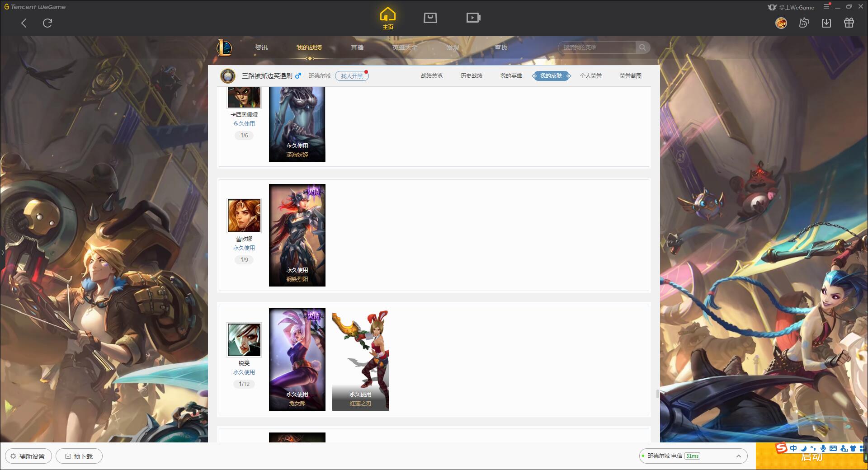Viewport: 868px width, 470px height.
Task: Open the 历史战绩 section
Action: click(x=472, y=76)
